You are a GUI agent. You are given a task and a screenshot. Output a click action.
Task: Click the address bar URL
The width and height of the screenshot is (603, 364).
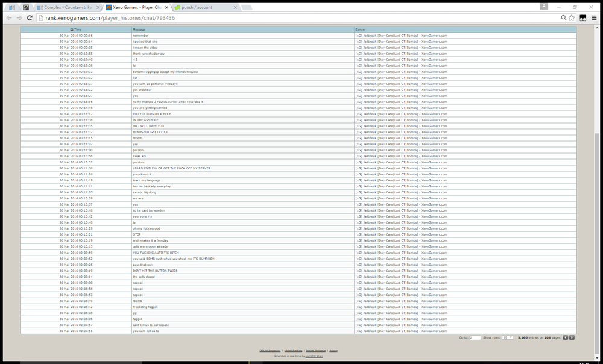pyautogui.click(x=110, y=18)
